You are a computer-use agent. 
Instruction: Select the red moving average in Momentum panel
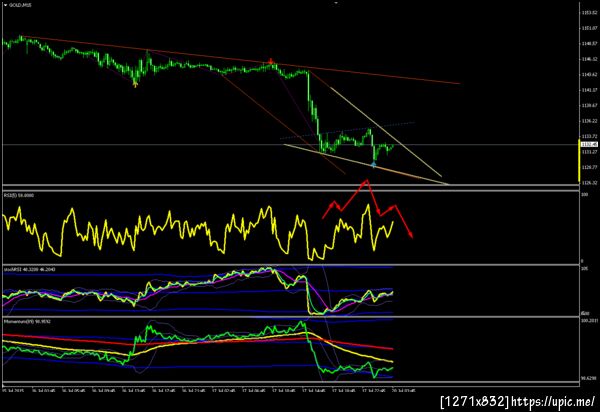click(x=197, y=340)
